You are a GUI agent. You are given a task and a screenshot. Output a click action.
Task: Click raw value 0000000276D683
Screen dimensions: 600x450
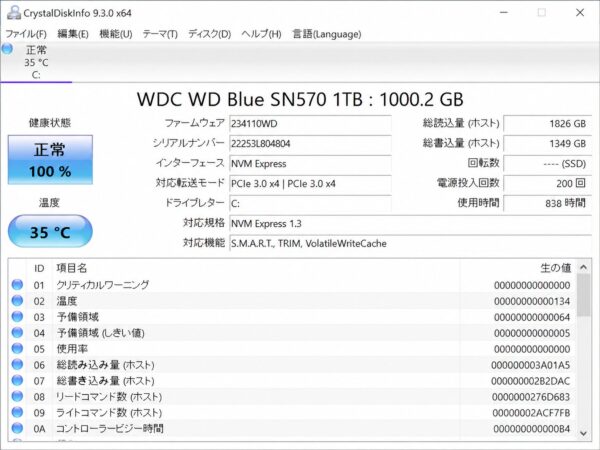[531, 397]
